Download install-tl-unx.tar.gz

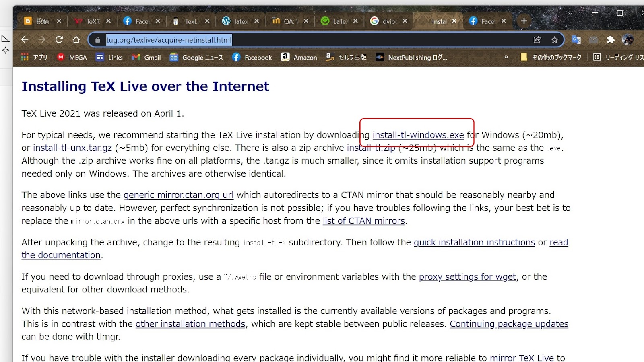[72, 148]
